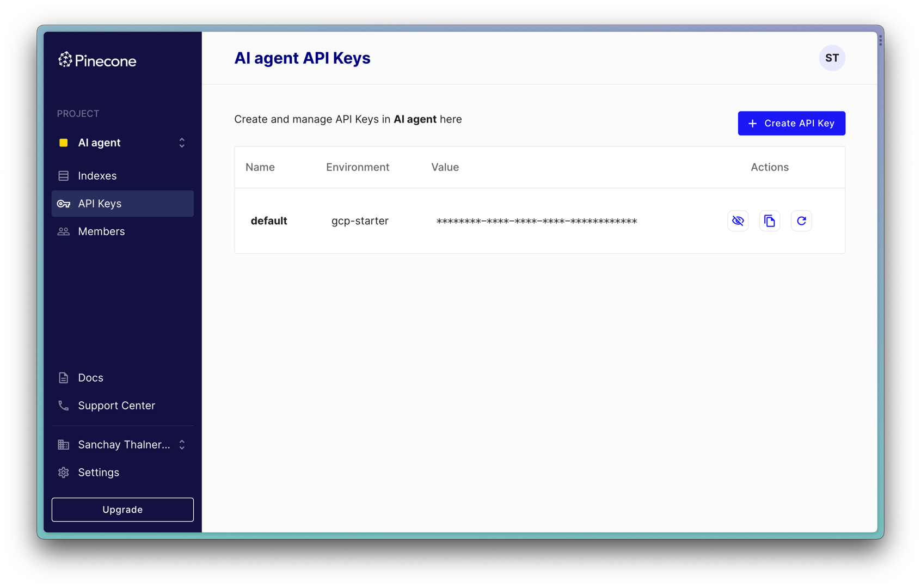This screenshot has width=921, height=588.
Task: Click the default key name
Action: [x=269, y=221]
